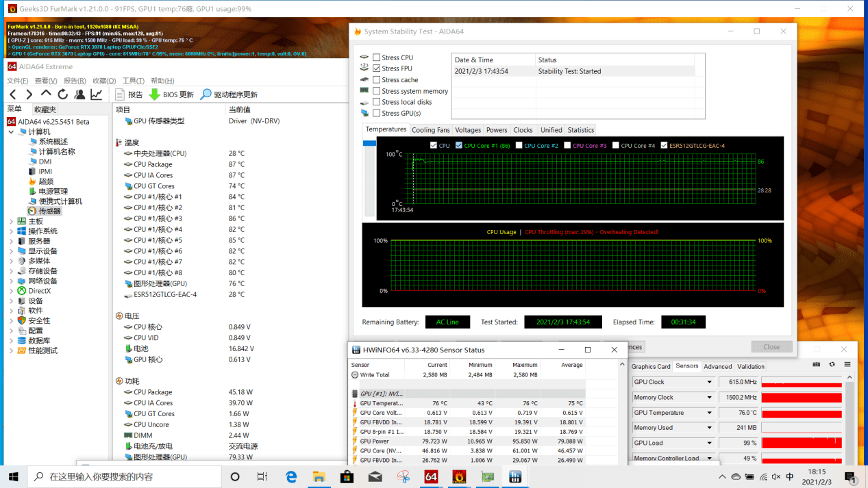
Task: Enable Stress system memory checkbox
Action: click(376, 90)
